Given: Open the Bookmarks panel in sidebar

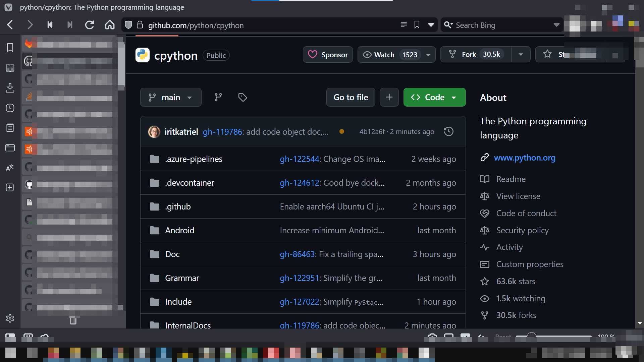Looking at the screenshot, I should [10, 48].
